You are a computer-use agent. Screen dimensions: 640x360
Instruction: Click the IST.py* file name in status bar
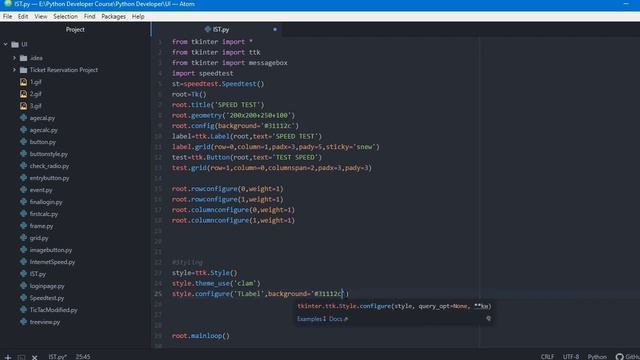[58, 357]
